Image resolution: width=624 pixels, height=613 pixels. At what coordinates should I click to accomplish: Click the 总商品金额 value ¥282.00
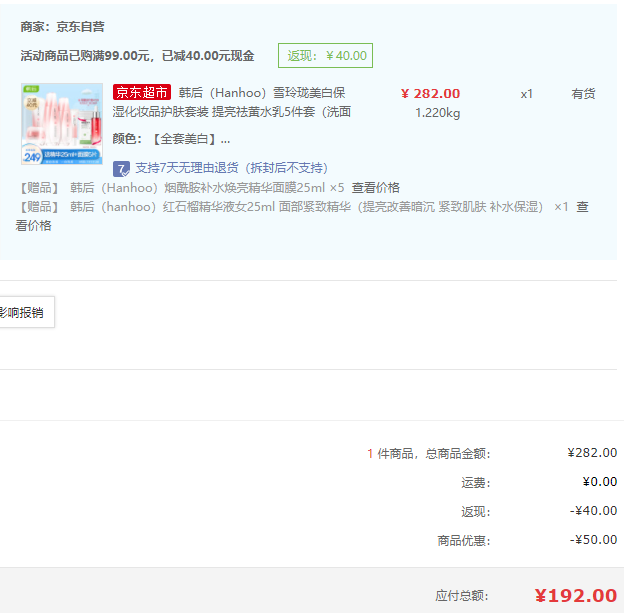click(592, 453)
